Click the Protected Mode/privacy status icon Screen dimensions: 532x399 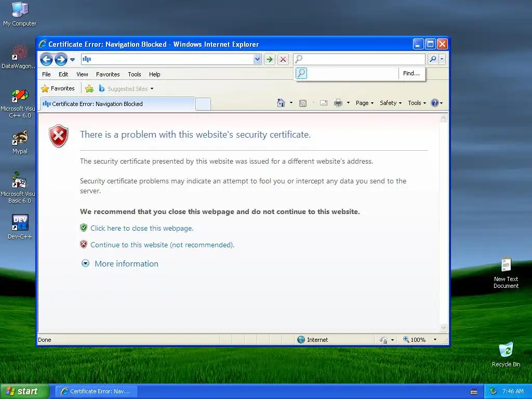point(383,340)
